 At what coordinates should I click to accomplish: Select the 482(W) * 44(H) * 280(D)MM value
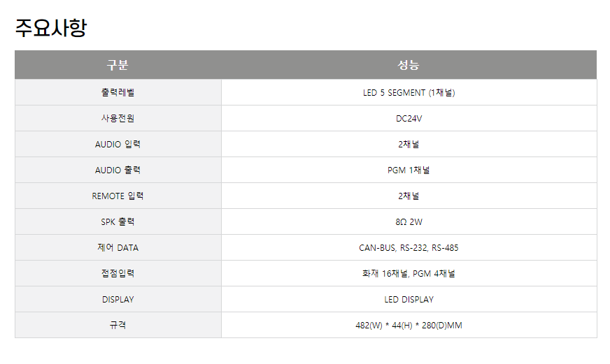(x=409, y=325)
